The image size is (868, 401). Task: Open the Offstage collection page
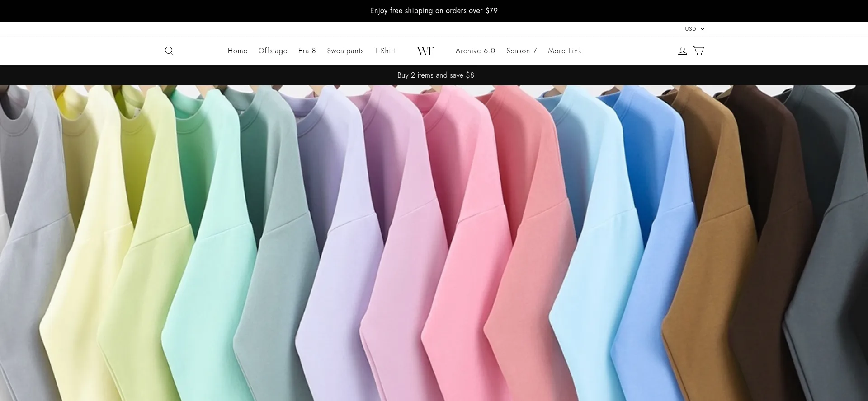(273, 51)
